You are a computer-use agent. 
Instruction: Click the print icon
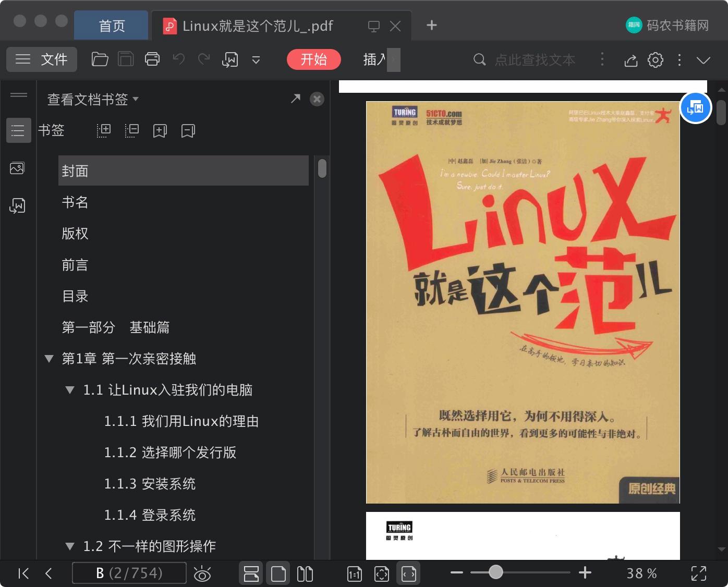152,59
